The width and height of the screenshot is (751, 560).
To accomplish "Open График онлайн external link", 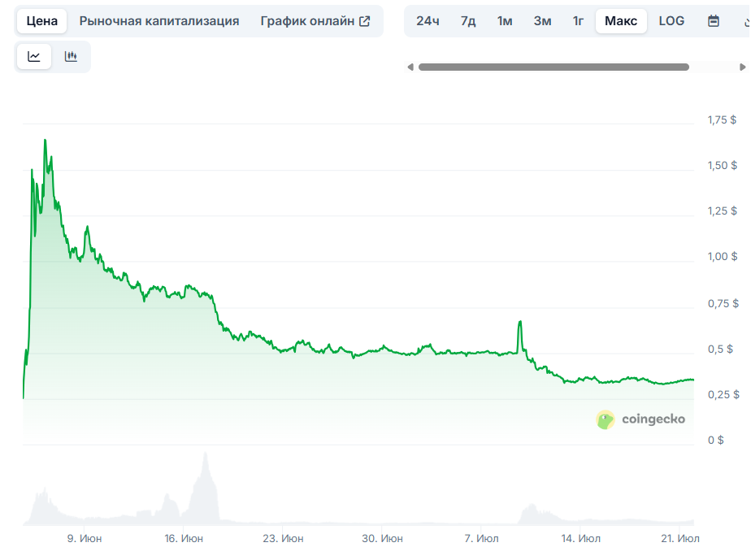I will pyautogui.click(x=315, y=21).
